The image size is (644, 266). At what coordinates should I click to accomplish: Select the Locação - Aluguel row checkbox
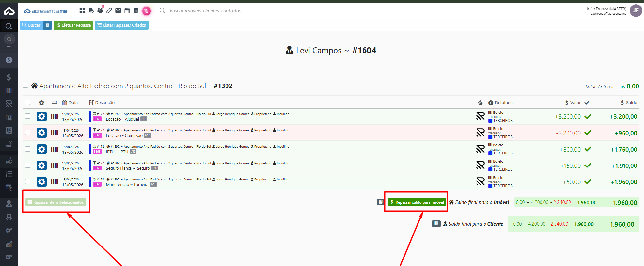pos(28,116)
